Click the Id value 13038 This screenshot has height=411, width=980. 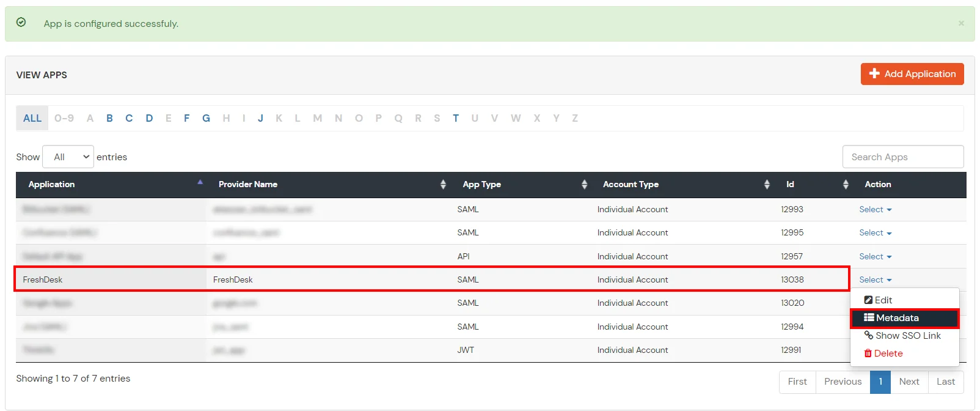792,280
